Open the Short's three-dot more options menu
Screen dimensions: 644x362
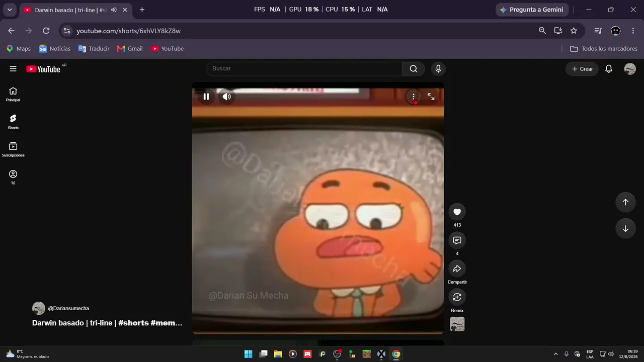[x=414, y=97]
